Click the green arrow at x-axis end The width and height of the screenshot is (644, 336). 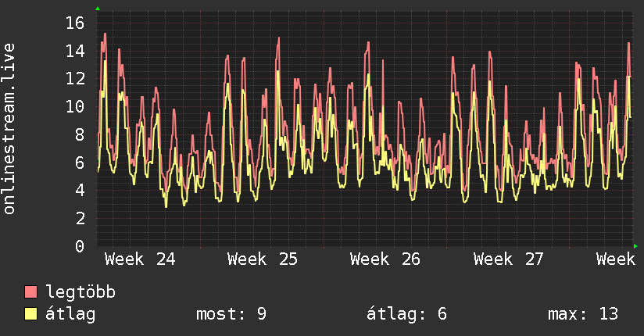(x=635, y=246)
